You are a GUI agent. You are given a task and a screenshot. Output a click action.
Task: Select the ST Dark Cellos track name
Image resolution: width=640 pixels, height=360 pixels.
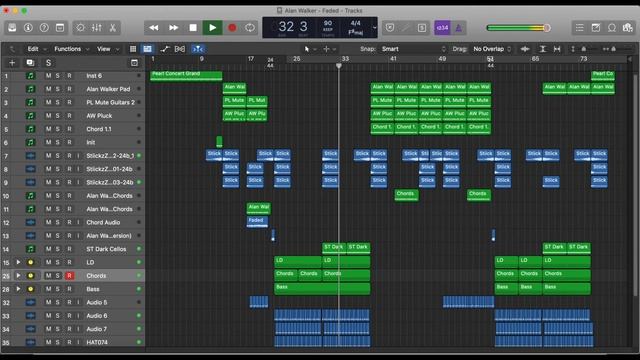pos(106,249)
